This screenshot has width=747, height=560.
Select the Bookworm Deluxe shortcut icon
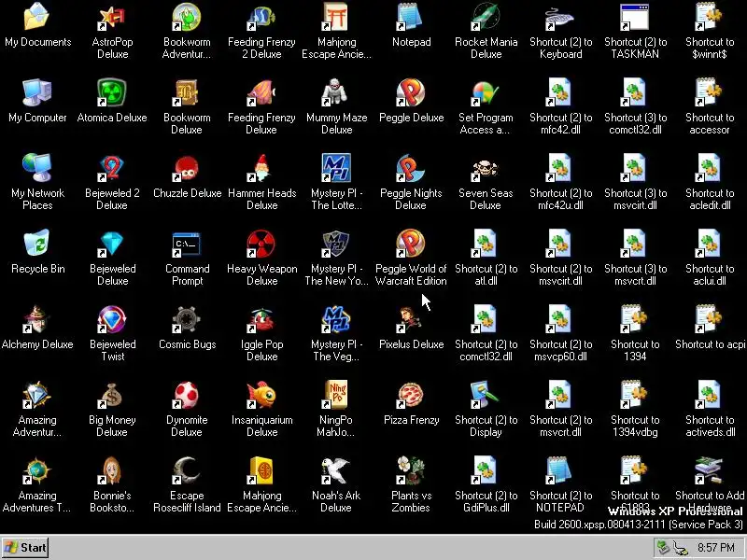coord(187,92)
